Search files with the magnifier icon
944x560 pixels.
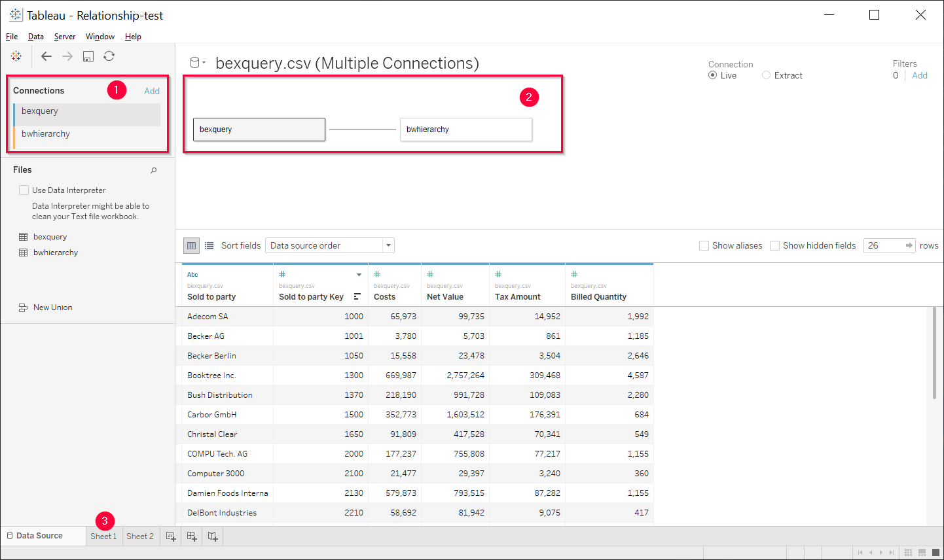154,170
